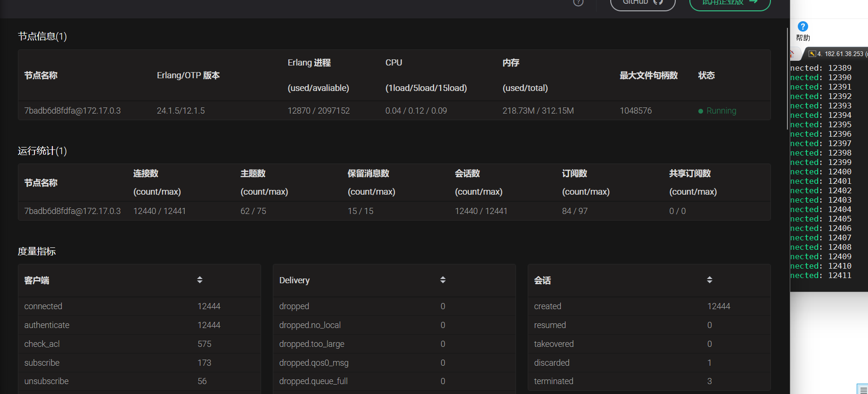868x394 pixels.
Task: Click Erlang process value 12870 / 2097152
Action: tap(319, 111)
